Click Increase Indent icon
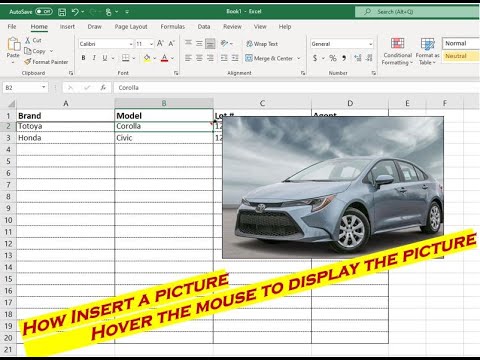The height and width of the screenshot is (360, 480). click(235, 58)
